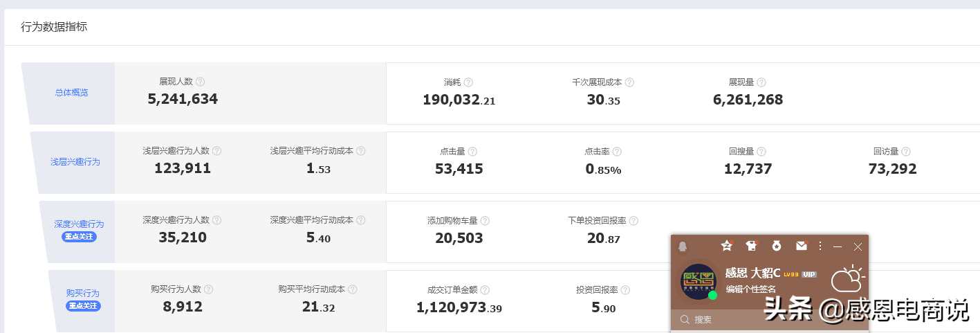Click the help icon beside 展现人数
The image size is (980, 333).
[x=201, y=82]
